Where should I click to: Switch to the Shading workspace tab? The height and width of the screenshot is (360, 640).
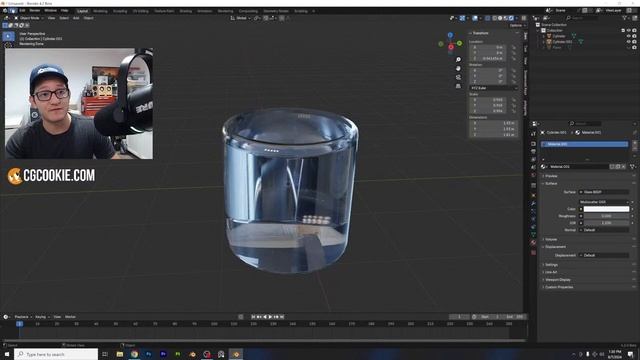pyautogui.click(x=186, y=11)
